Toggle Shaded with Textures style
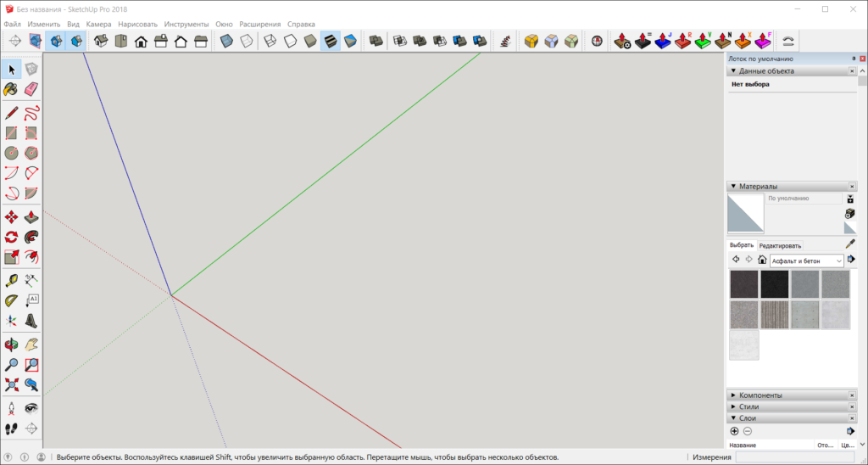 click(x=331, y=41)
